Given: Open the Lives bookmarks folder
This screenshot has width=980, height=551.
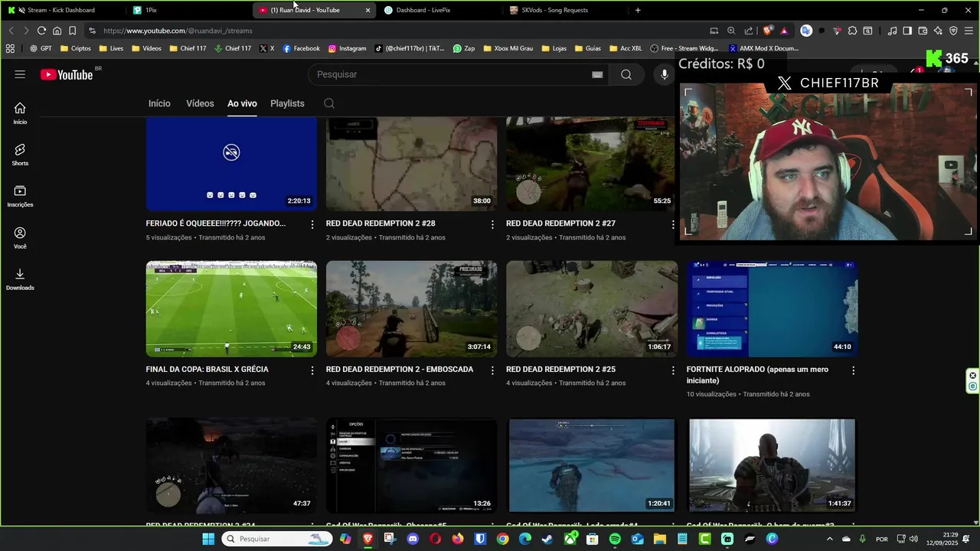Looking at the screenshot, I should [110, 48].
